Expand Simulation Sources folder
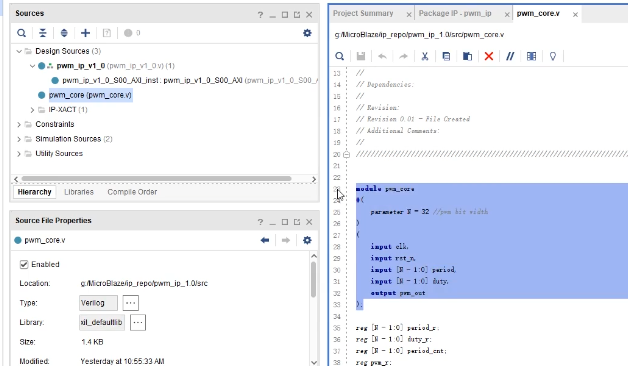The width and height of the screenshot is (628, 366). [x=19, y=139]
